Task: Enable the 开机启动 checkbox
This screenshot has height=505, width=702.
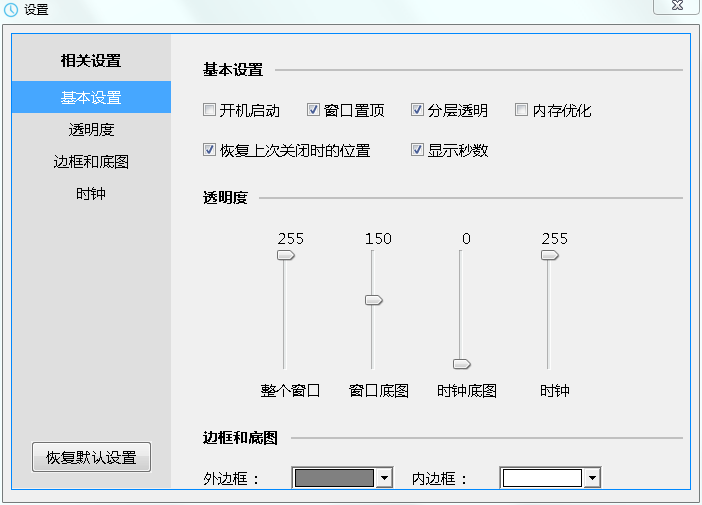Action: pos(210,110)
